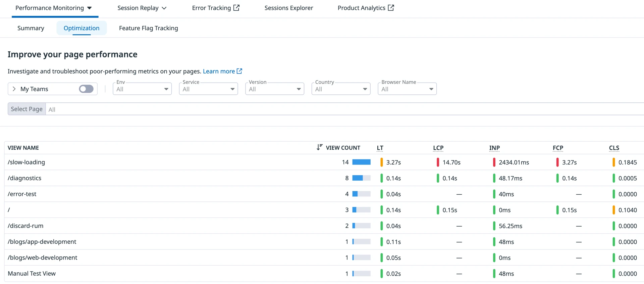Image resolution: width=644 pixels, height=284 pixels.
Task: Click the external link icon after Learn more
Action: pyautogui.click(x=239, y=71)
